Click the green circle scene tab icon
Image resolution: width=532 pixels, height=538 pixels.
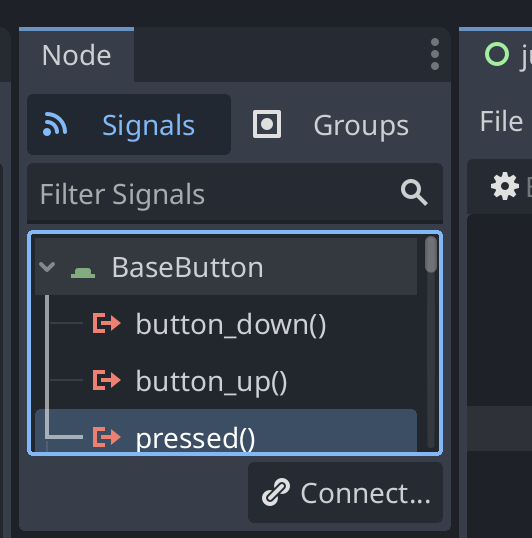point(497,54)
